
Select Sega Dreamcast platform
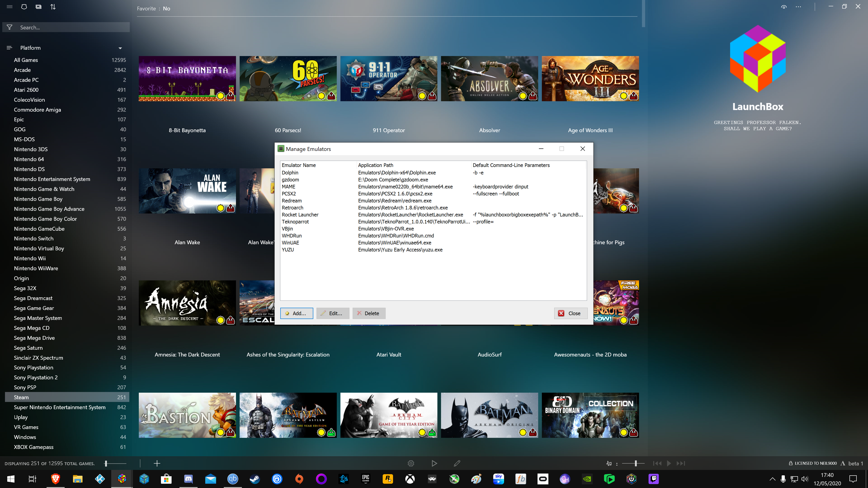coord(67,298)
